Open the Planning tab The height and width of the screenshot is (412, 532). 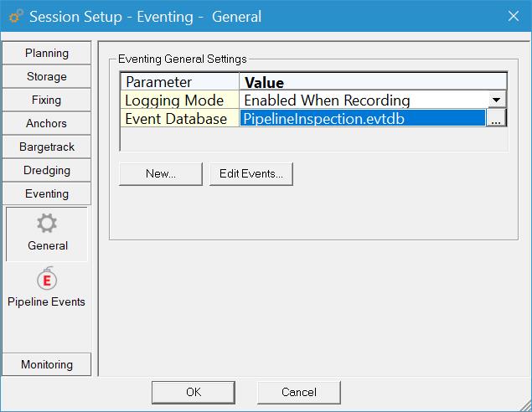pos(47,53)
